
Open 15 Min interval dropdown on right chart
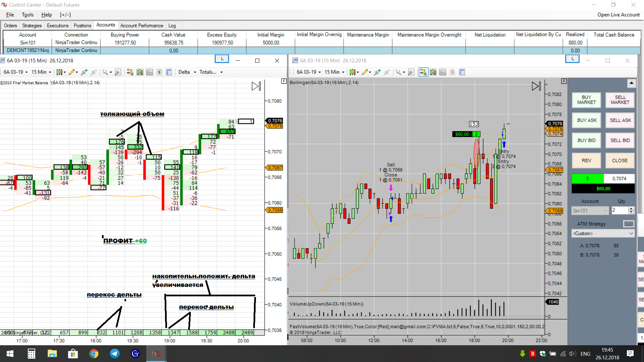[334, 72]
